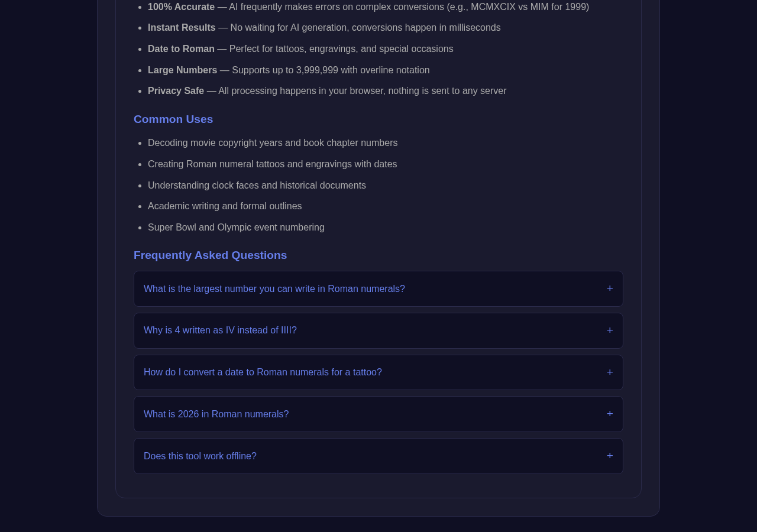Click plus icon on the tattoo date question
Viewport: 757px width, 532px height.
pos(610,372)
